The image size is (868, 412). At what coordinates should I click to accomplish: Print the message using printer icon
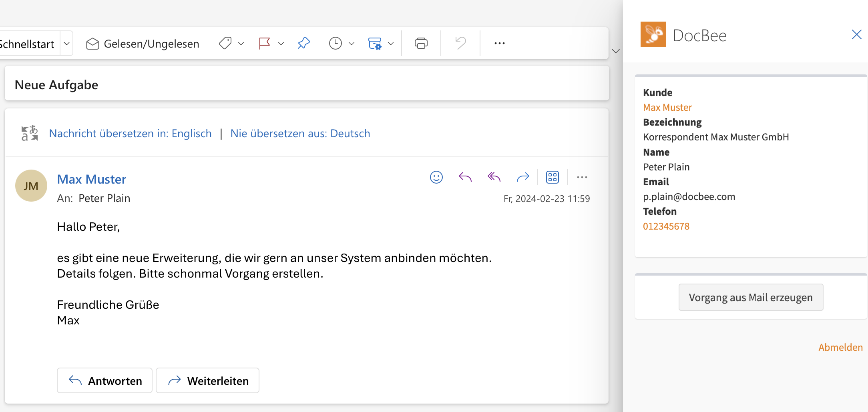pos(421,43)
